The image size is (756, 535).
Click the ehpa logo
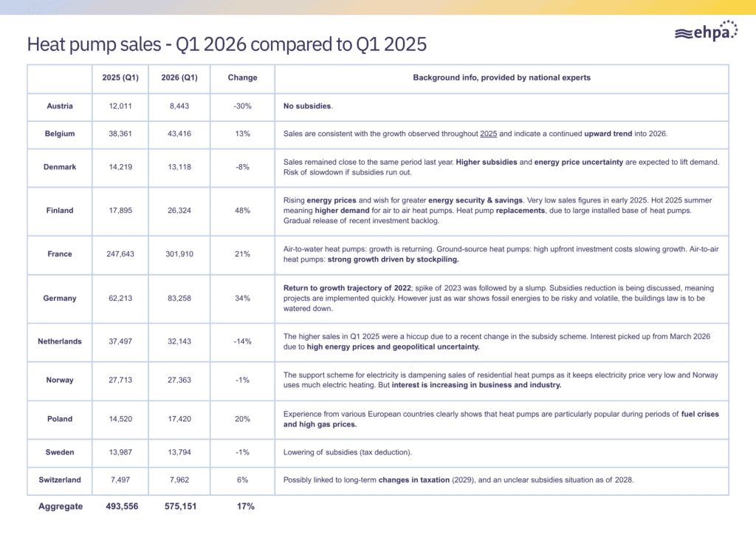coord(707,31)
